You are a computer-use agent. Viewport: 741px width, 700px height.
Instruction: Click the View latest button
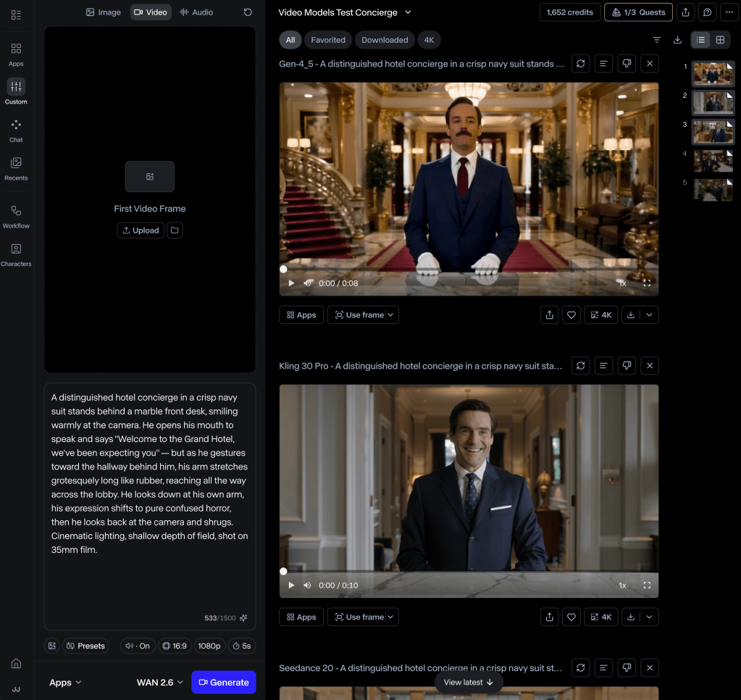click(469, 682)
